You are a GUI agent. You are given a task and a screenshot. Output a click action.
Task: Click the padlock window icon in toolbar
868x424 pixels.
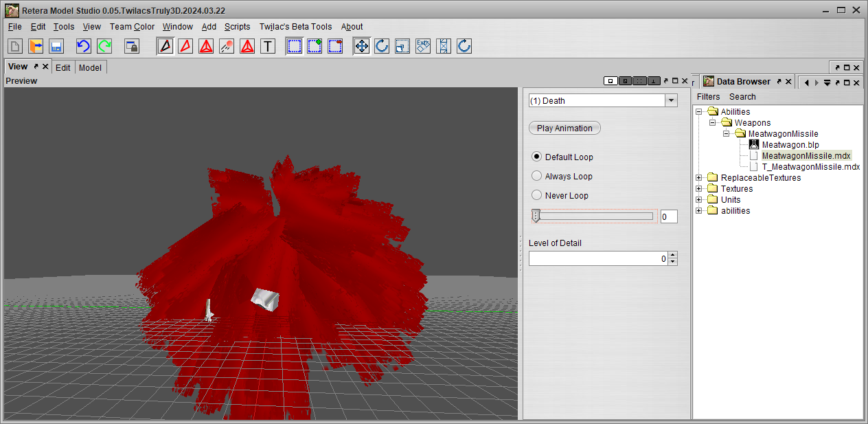(131, 46)
